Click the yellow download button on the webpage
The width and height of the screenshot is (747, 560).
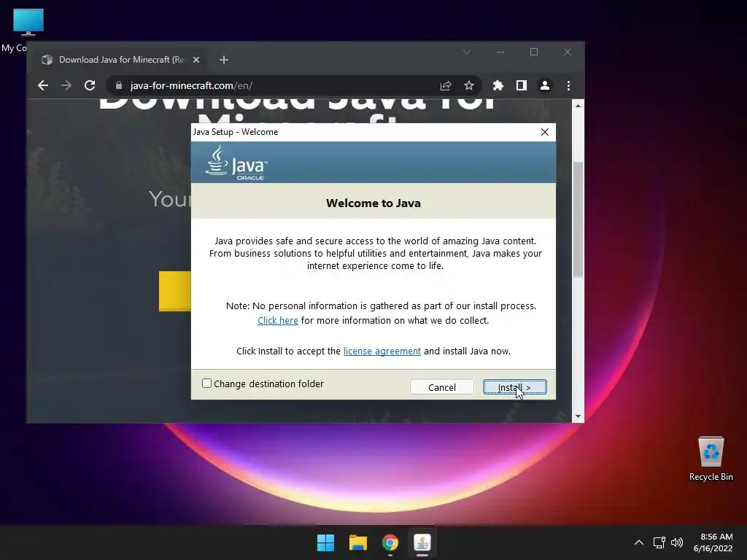[175, 291]
